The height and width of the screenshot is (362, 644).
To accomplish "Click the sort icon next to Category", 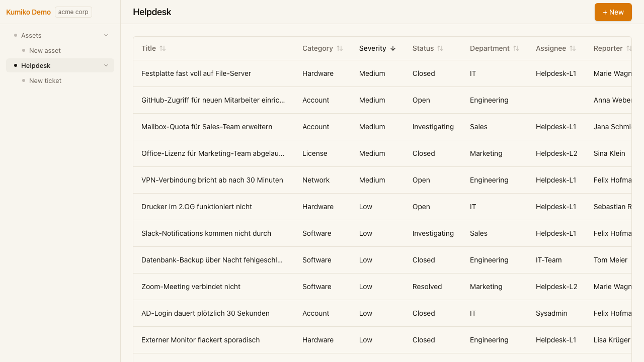I will coord(340,48).
